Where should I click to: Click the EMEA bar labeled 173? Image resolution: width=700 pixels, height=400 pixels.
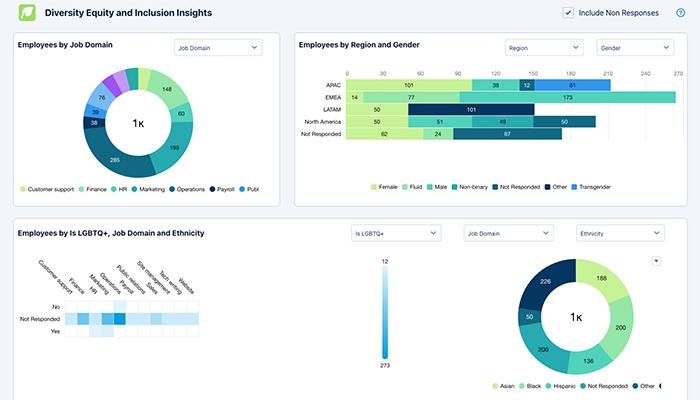click(567, 97)
